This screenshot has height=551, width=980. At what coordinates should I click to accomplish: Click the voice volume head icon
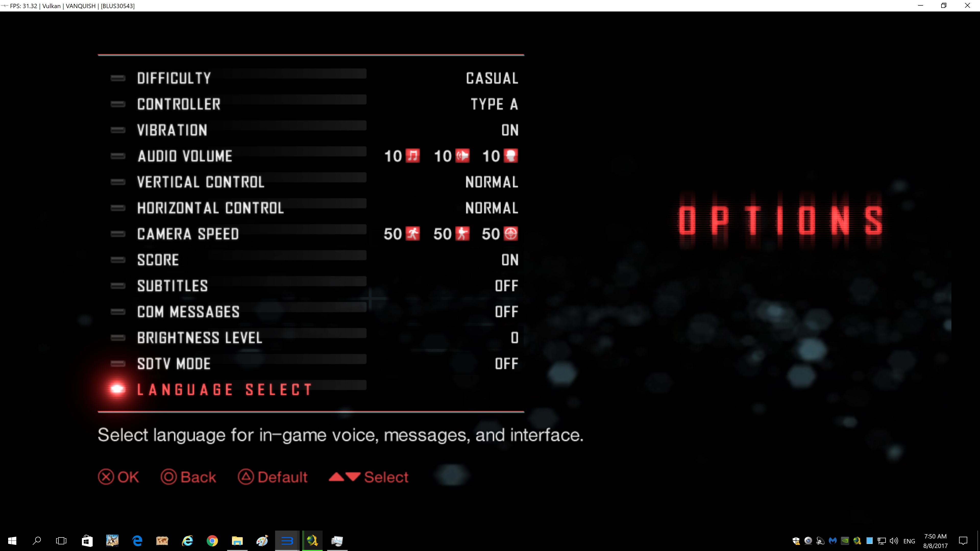pyautogui.click(x=511, y=156)
